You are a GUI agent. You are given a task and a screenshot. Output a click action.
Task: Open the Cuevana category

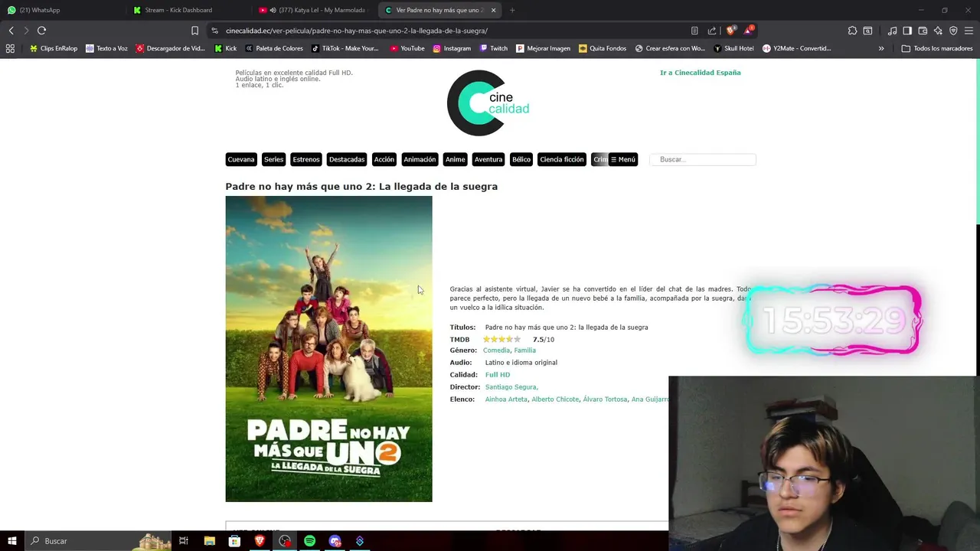(240, 159)
